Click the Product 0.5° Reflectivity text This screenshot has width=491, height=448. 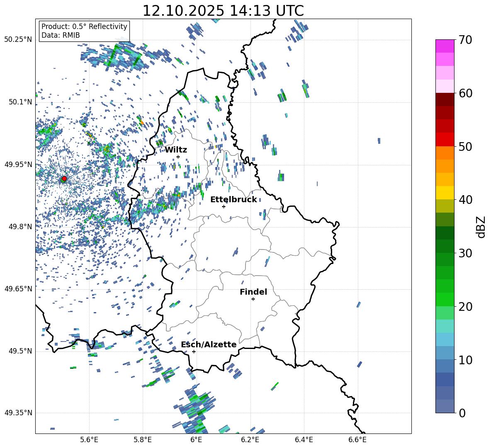pyautogui.click(x=84, y=27)
